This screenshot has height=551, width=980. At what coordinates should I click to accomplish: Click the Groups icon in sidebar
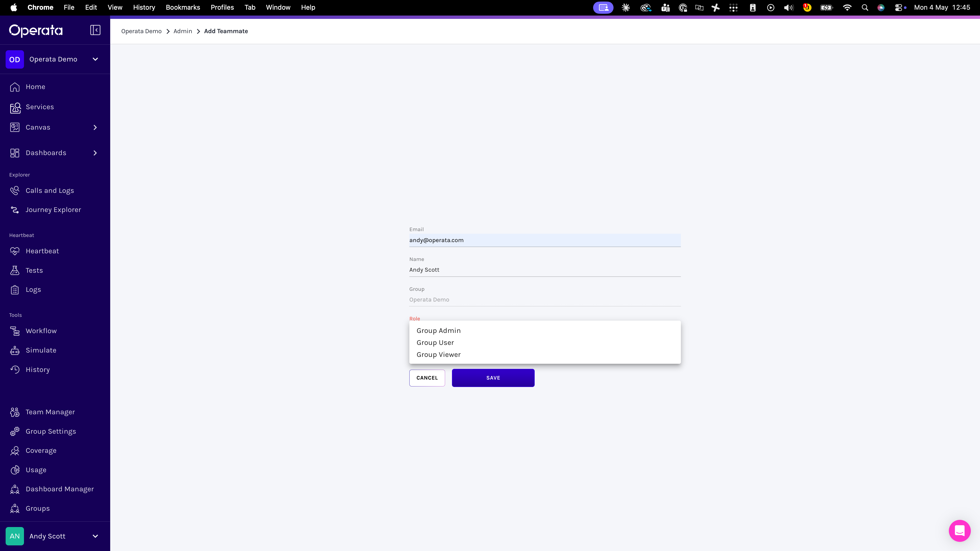pos(15,508)
